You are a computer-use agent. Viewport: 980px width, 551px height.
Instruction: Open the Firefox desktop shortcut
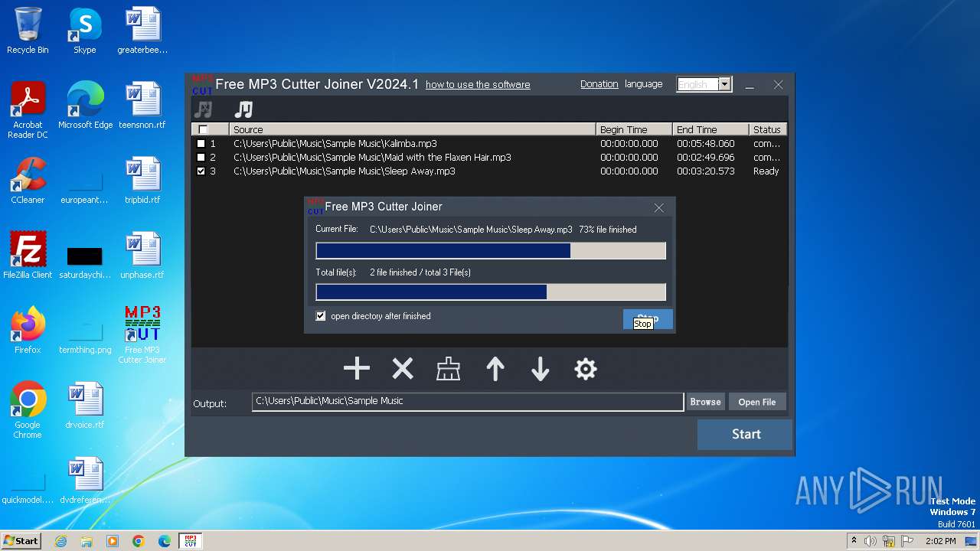tap(28, 331)
